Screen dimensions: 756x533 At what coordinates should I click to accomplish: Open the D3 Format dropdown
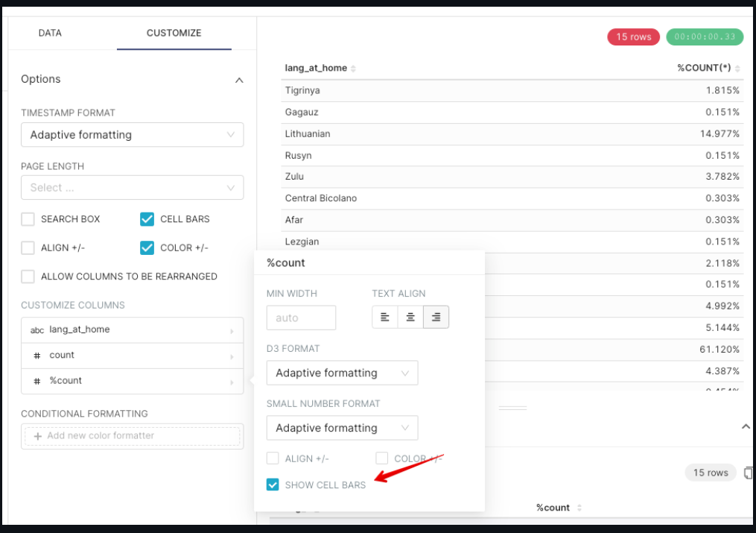(342, 373)
